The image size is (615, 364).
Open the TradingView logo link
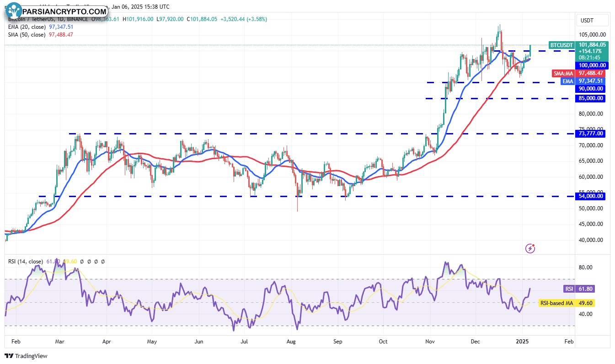tap(26, 356)
